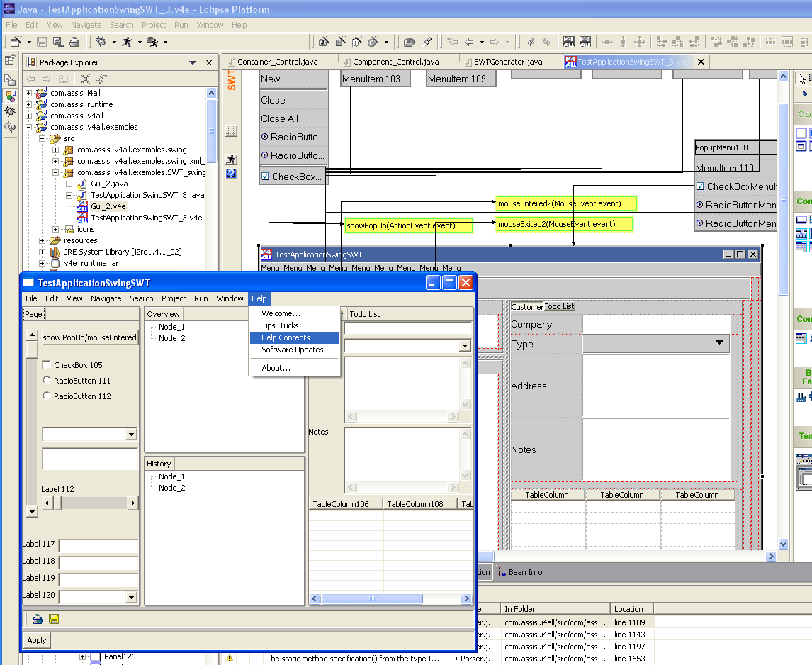Tick the CheckBox 105 checkbox
The height and width of the screenshot is (665, 812).
pyautogui.click(x=47, y=365)
